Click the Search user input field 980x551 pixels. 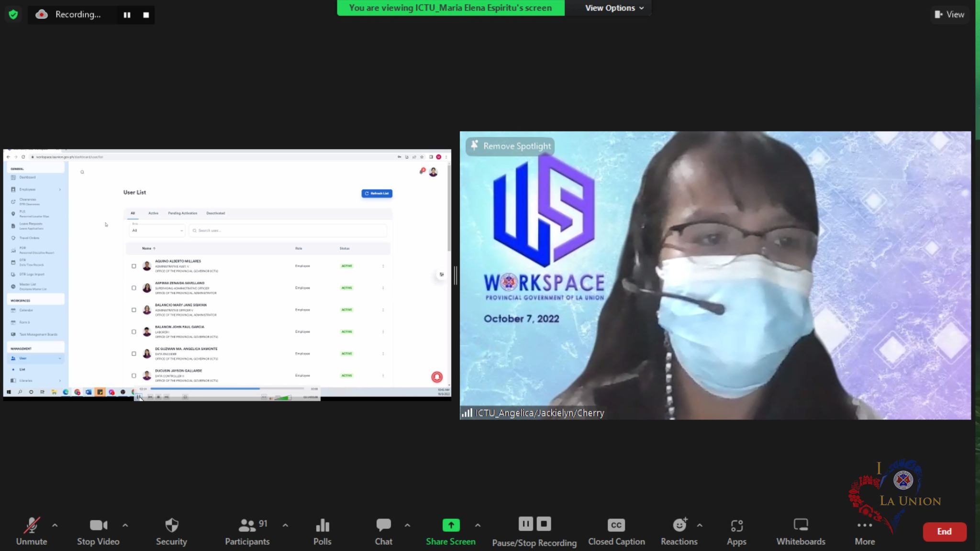(x=288, y=231)
